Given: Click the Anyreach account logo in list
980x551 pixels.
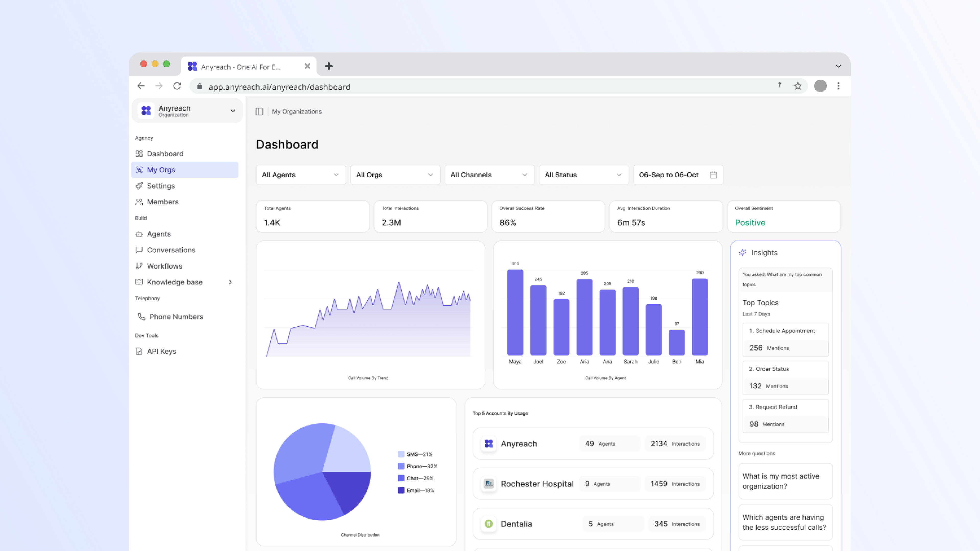Looking at the screenshot, I should point(489,444).
